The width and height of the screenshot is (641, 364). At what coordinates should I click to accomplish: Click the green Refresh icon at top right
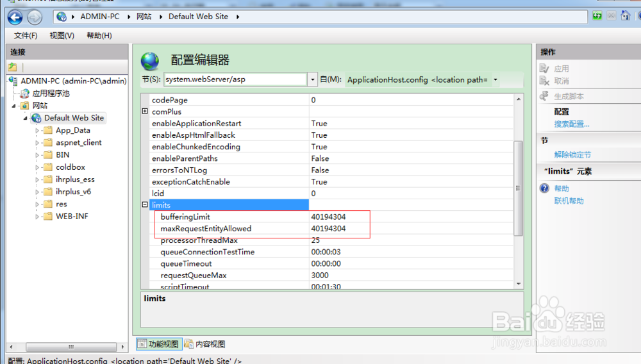(597, 16)
